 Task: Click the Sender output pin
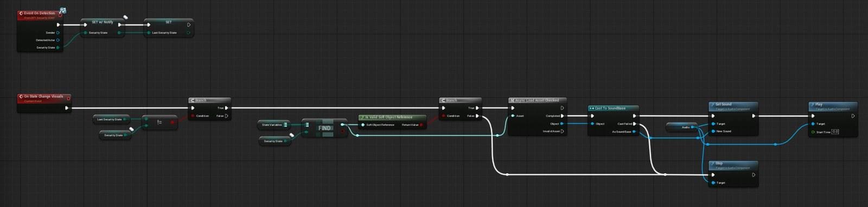58,33
